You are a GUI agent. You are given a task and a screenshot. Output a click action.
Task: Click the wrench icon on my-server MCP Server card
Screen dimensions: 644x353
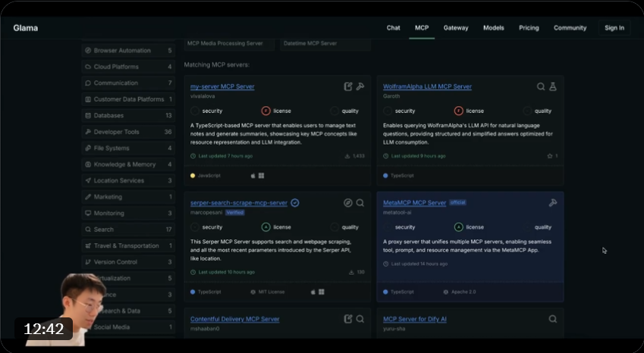(360, 87)
